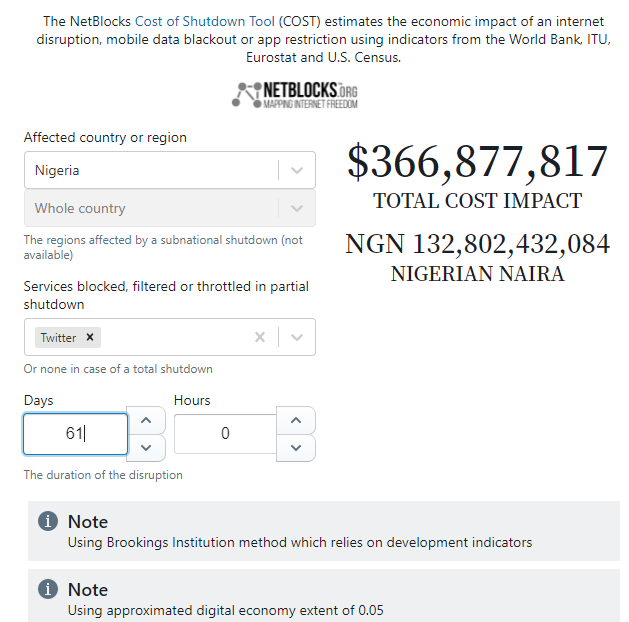Click the Twitter service tag
Screen dimensions: 629x622
(x=58, y=338)
